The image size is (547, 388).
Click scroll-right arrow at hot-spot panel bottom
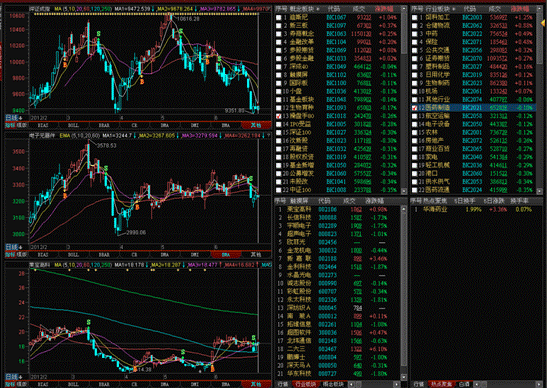click(539, 384)
